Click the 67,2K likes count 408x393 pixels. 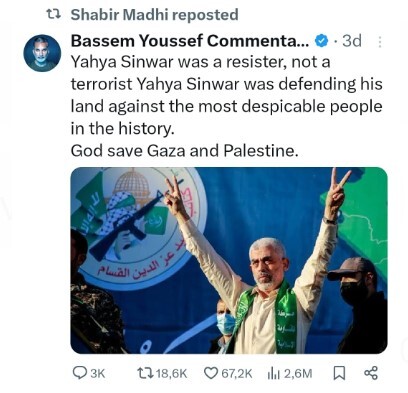(x=237, y=374)
